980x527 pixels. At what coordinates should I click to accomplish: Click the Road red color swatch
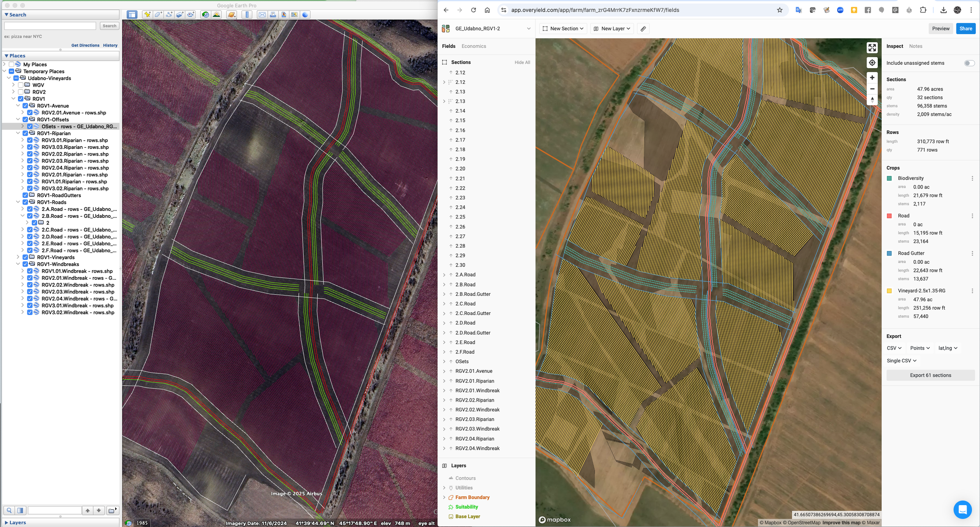[x=889, y=216]
